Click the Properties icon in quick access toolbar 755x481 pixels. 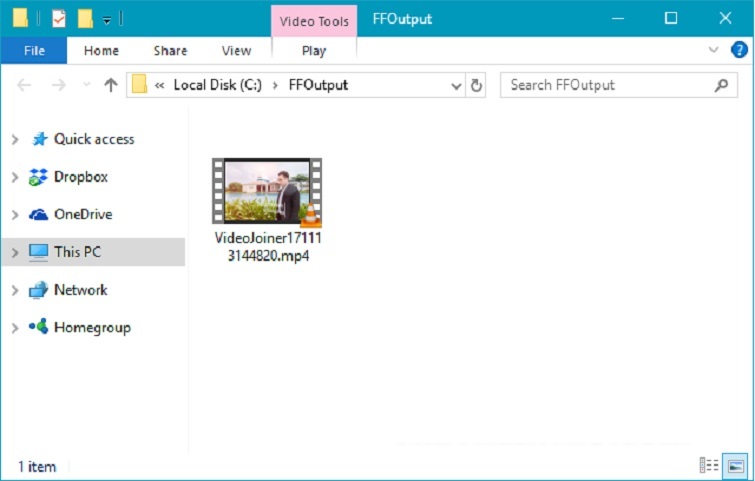[58, 18]
